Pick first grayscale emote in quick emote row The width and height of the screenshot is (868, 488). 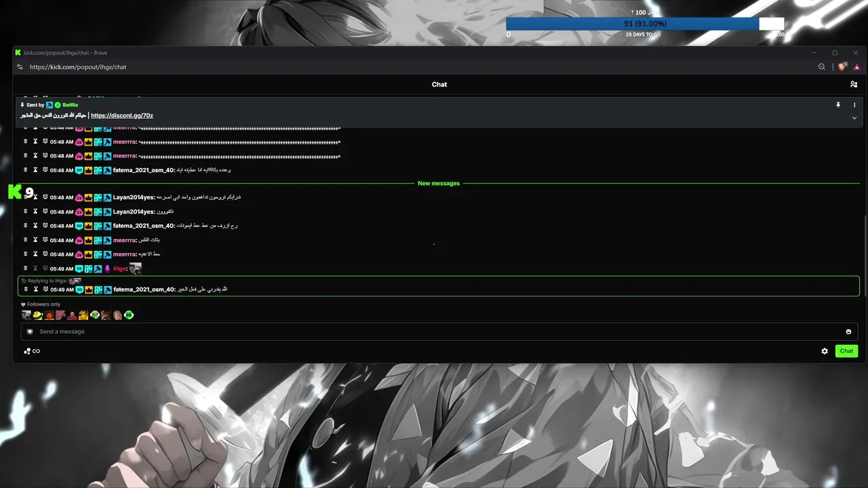[x=26, y=315]
